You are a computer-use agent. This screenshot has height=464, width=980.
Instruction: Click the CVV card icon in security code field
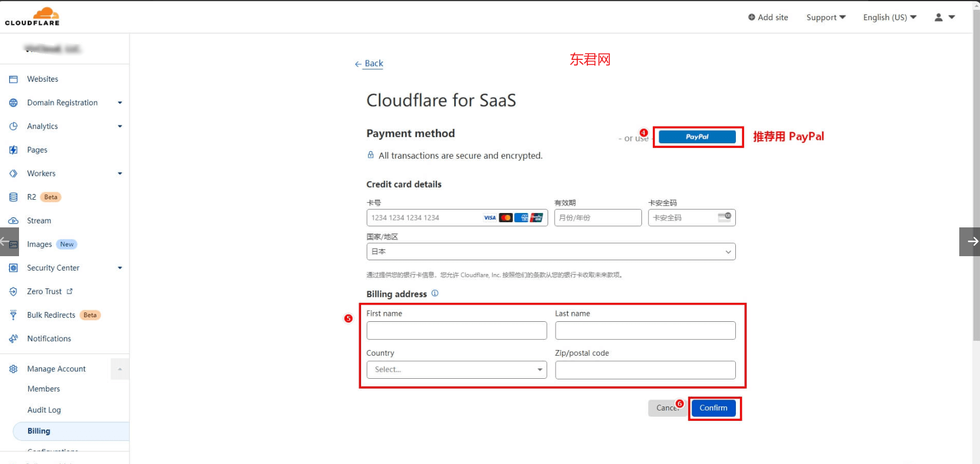724,217
